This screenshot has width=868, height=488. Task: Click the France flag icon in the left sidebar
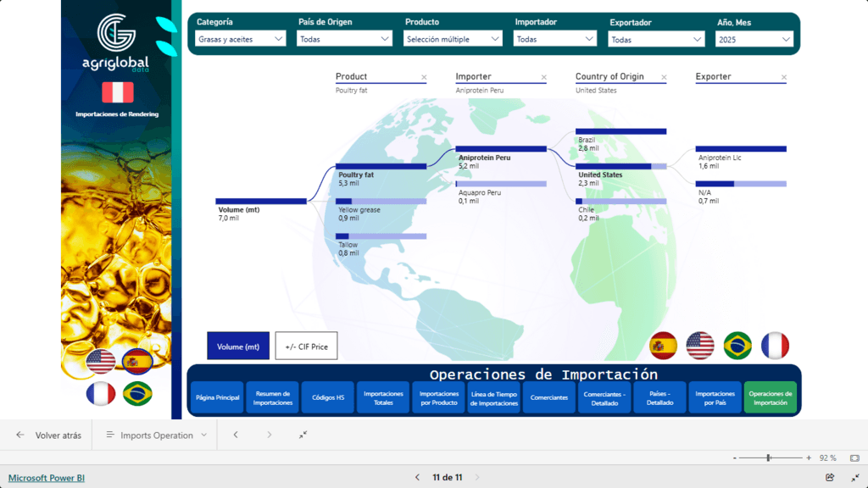point(101,394)
